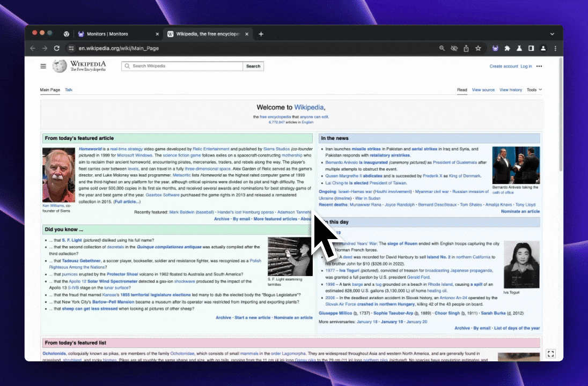Open the Monitoro extension icon in toolbar

pyautogui.click(x=495, y=48)
